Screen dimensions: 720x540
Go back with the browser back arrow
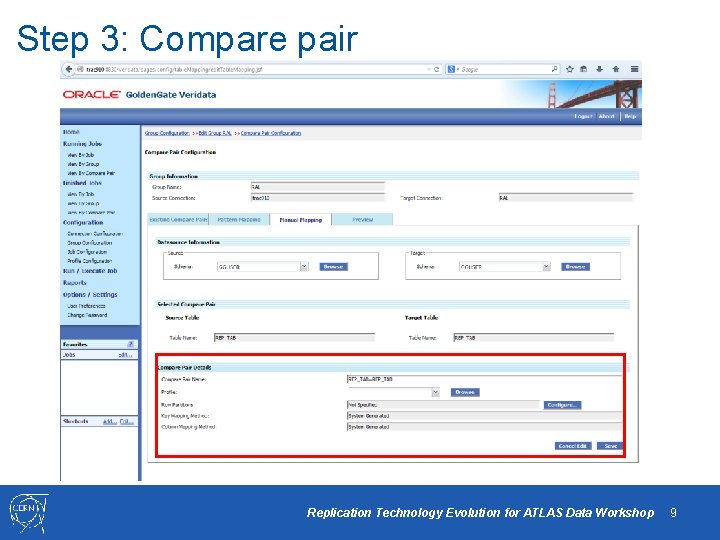(x=68, y=69)
